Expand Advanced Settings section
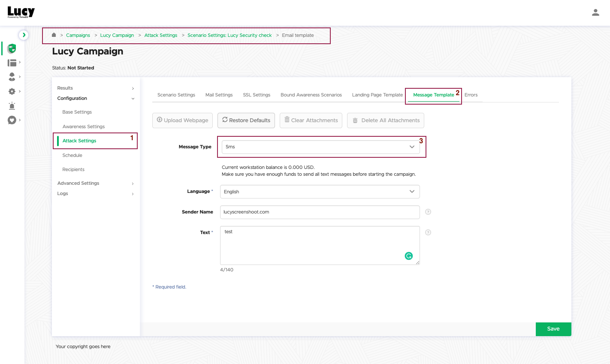 (x=96, y=183)
